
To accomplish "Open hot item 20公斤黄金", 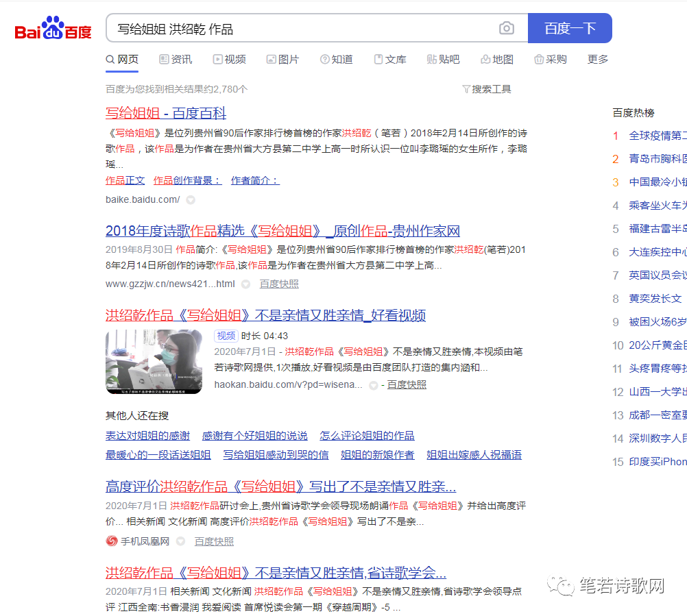I will click(658, 345).
